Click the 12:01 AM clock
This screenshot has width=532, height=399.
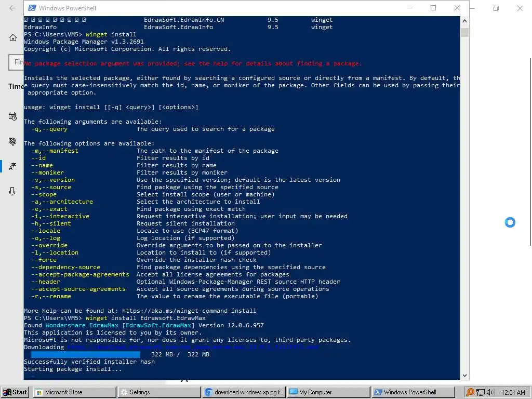pyautogui.click(x=513, y=392)
